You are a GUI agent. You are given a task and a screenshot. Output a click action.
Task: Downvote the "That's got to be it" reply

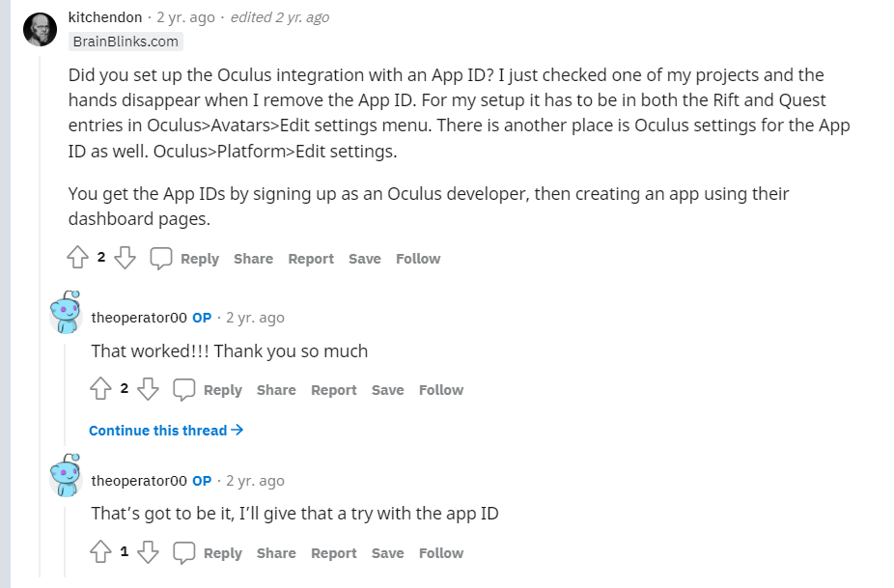(149, 552)
